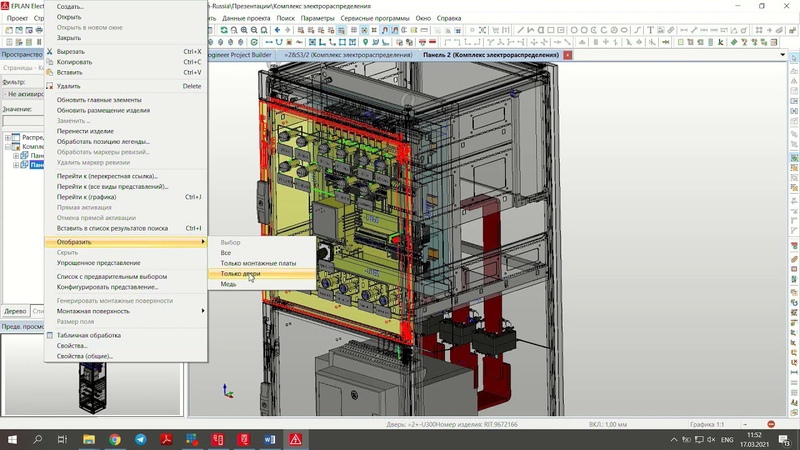Close the Панель 2 tab
The image size is (800, 450).
(567, 55)
